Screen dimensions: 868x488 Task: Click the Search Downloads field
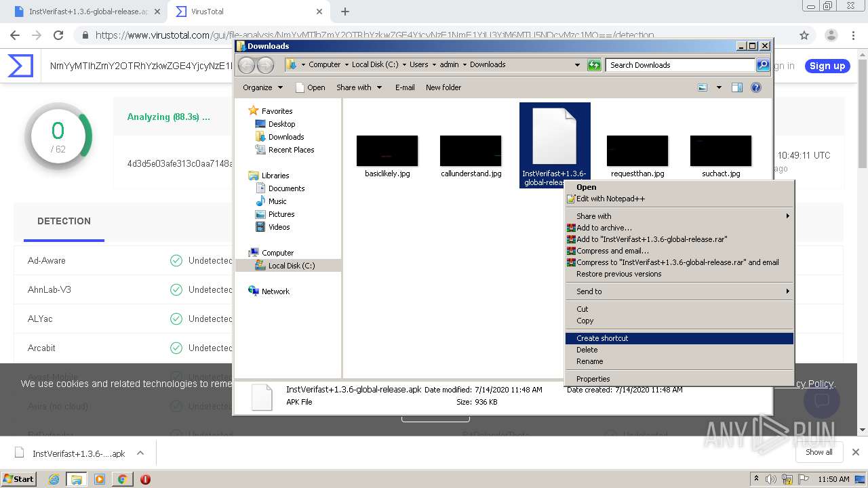pyautogui.click(x=680, y=65)
